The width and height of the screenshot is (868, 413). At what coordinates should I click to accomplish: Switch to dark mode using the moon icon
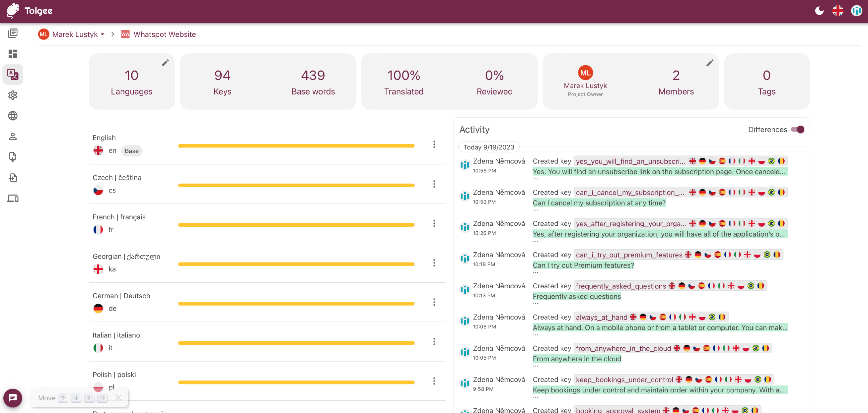point(819,11)
